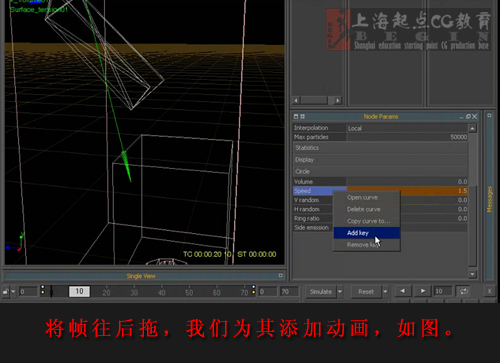
Task: Play forward with the right arrow button
Action: 423,291
